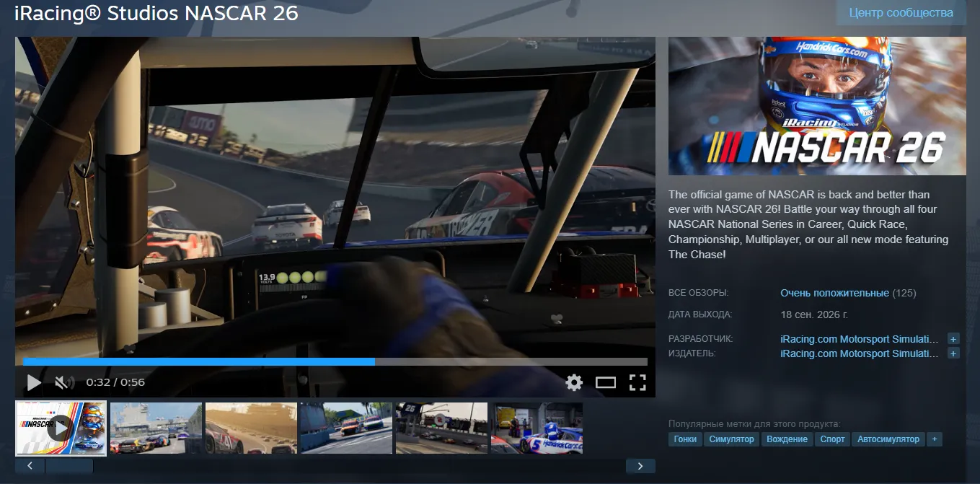Click the review count (125)
This screenshot has width=980, height=484.
pyautogui.click(x=904, y=293)
